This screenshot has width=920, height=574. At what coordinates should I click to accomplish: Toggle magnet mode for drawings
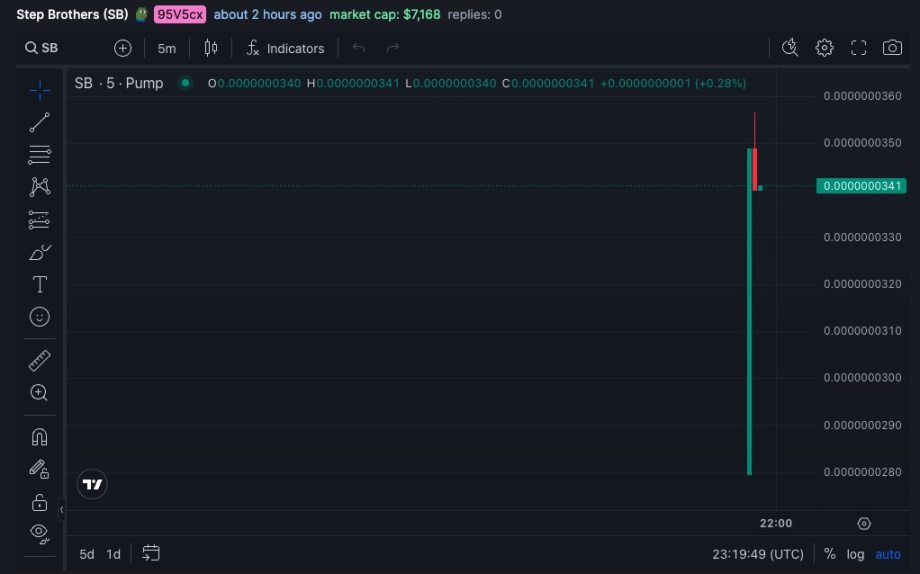pyautogui.click(x=40, y=437)
